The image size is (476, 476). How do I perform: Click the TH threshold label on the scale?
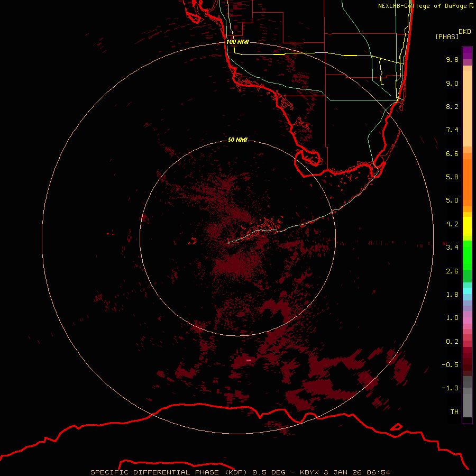click(x=454, y=412)
